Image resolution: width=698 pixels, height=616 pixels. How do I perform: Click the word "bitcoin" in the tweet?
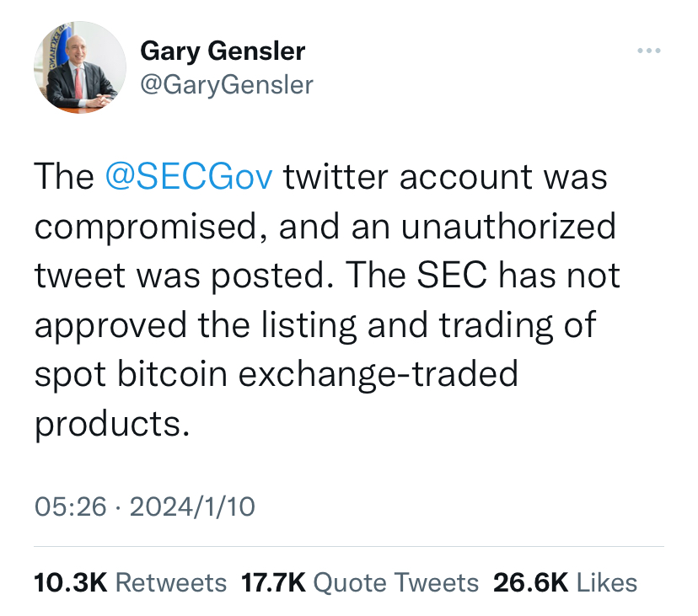tap(174, 373)
